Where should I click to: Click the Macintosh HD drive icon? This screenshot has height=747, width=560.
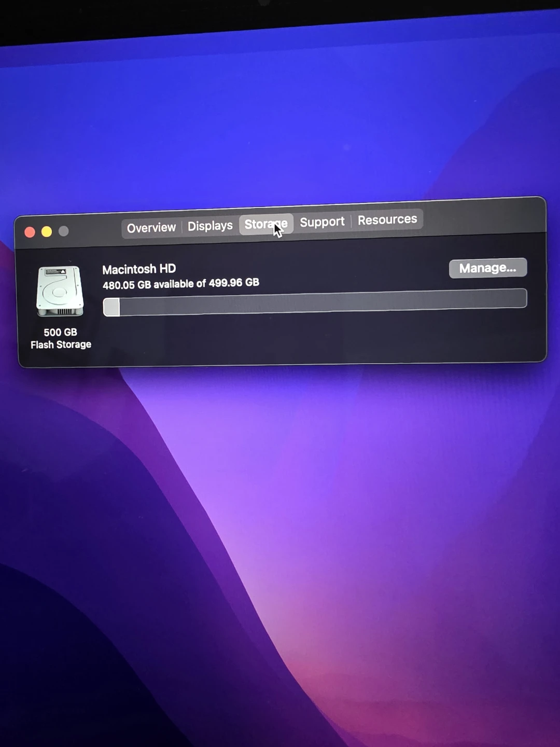(60, 291)
